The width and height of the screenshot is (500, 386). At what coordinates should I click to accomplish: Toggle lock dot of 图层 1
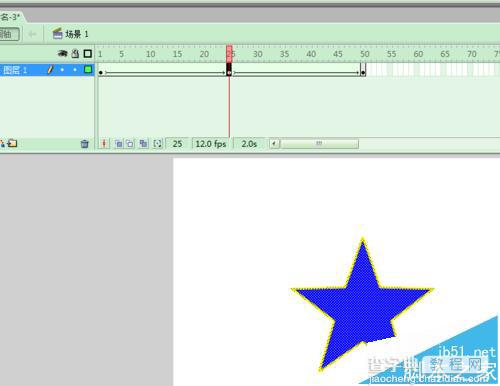tap(75, 70)
